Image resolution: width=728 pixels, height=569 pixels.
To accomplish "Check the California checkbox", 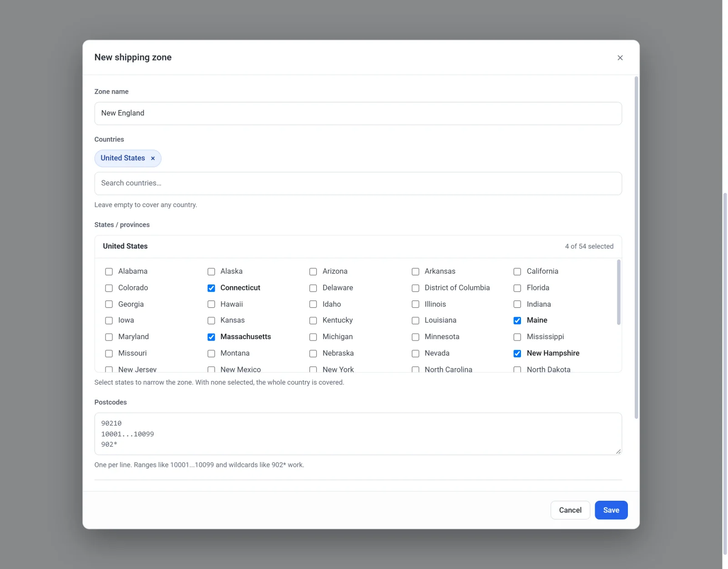I will [x=517, y=272].
